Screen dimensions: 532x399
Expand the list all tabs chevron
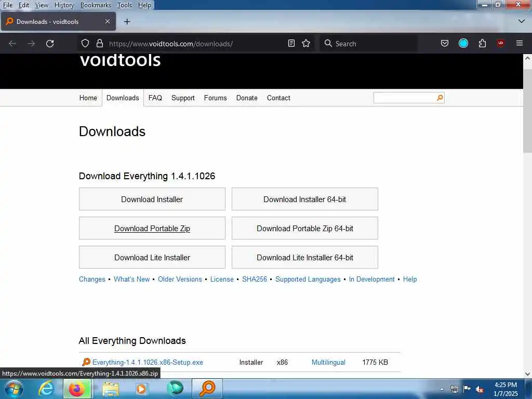[522, 21]
